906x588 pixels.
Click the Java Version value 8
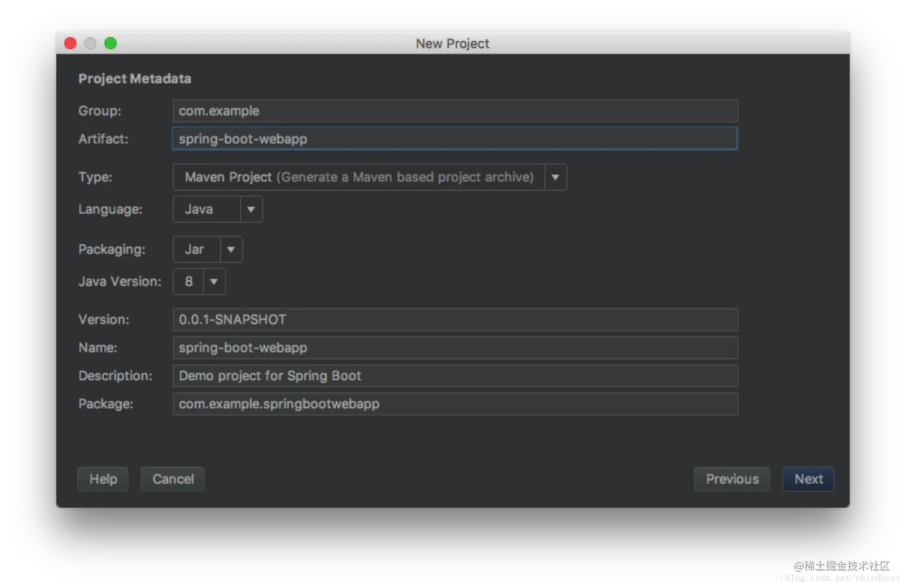pos(188,281)
